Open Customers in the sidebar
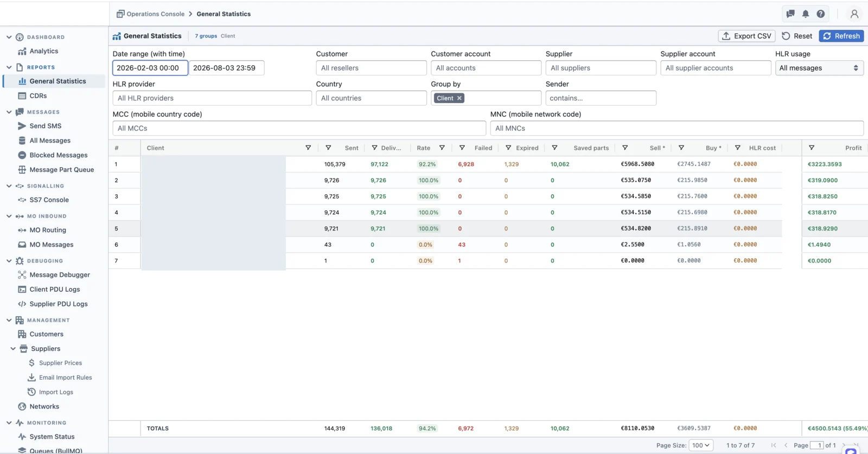The height and width of the screenshot is (454, 868). [46, 334]
